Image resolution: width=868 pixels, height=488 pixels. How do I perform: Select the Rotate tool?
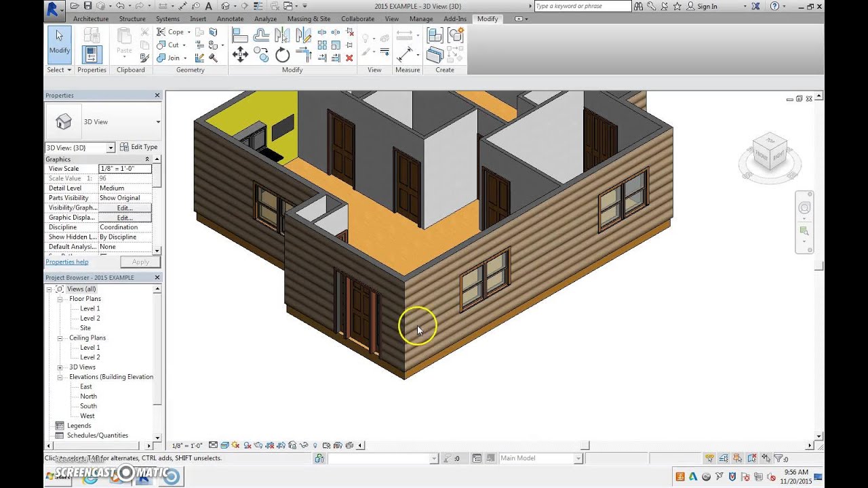pos(283,55)
